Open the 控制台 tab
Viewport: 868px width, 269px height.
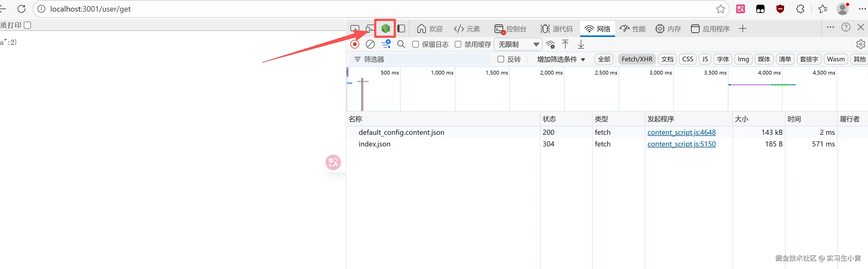tap(510, 29)
